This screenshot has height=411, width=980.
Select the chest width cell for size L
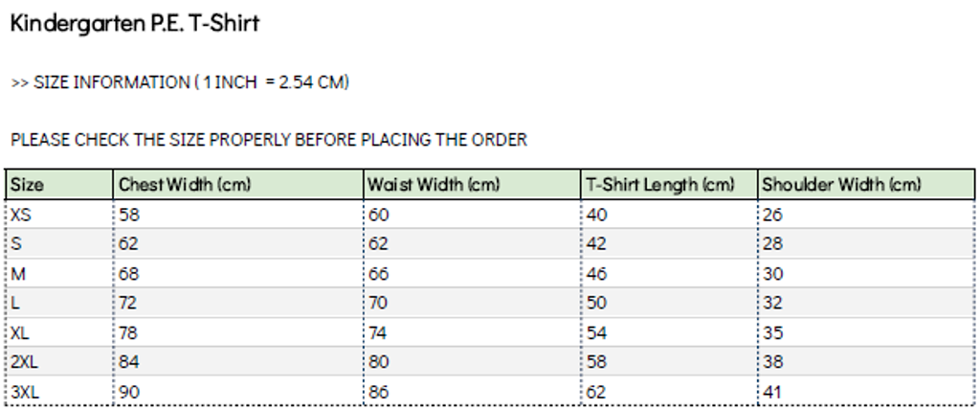click(128, 303)
